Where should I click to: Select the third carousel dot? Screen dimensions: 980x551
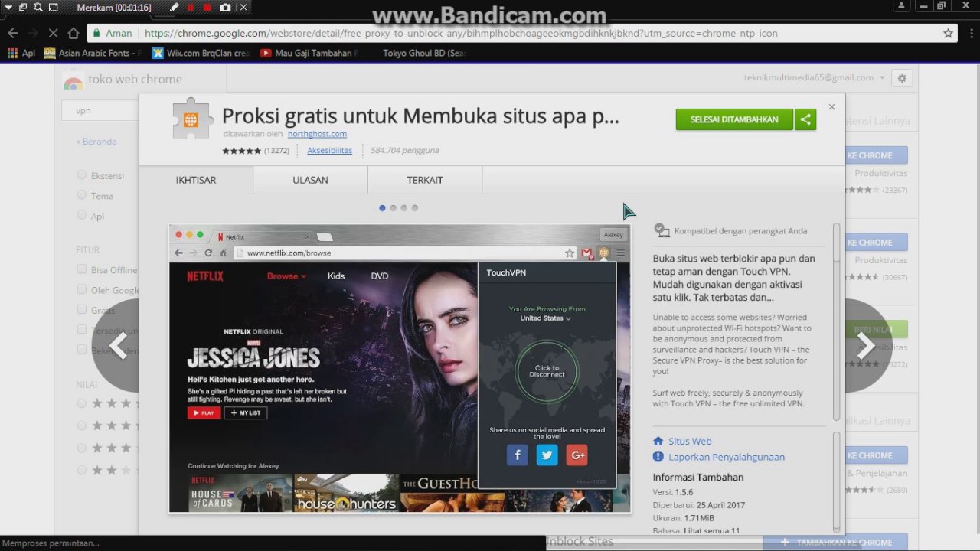click(403, 208)
